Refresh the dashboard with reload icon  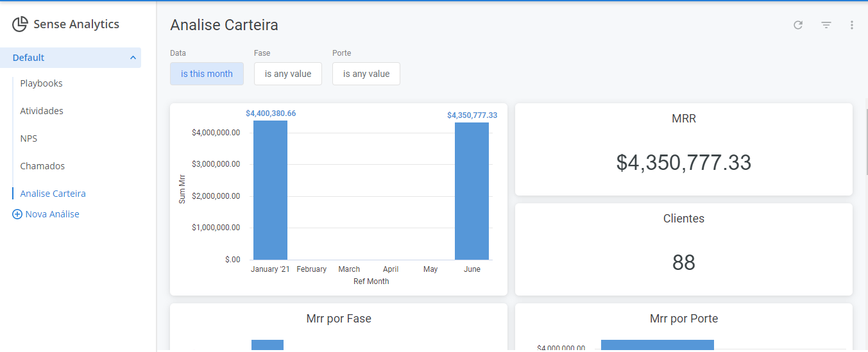(x=798, y=25)
